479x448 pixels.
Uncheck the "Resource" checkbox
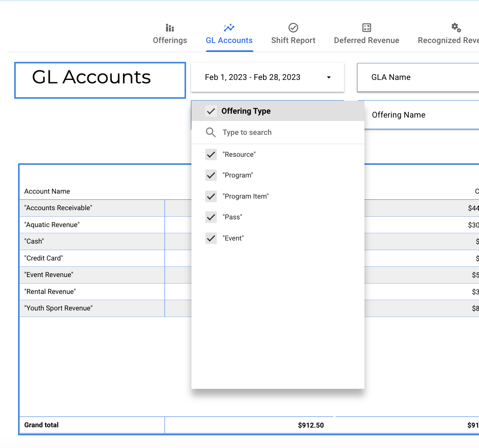[211, 154]
